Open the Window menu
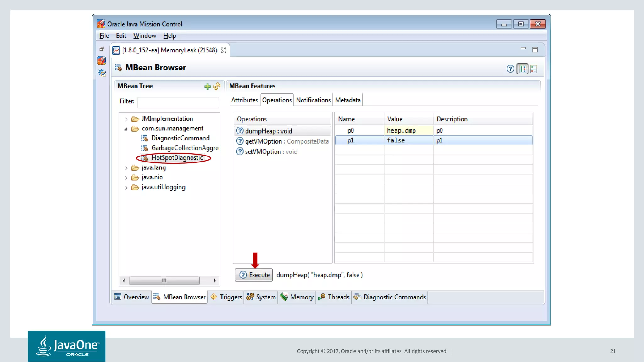 pos(145,36)
